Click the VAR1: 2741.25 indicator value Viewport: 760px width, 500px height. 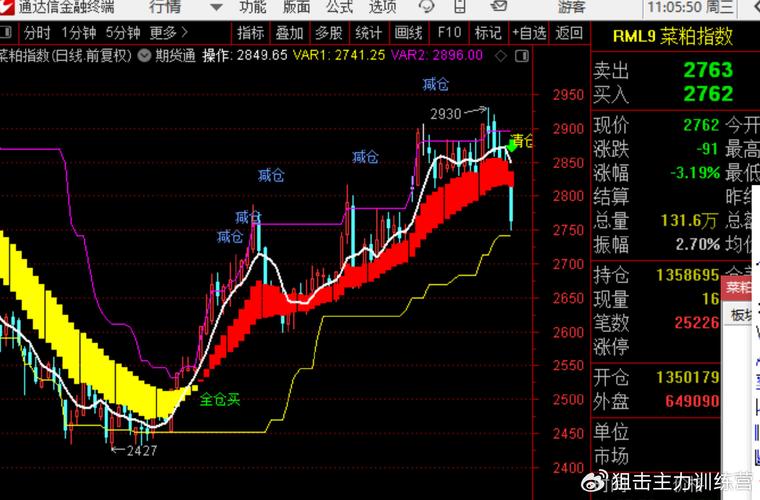(339, 55)
